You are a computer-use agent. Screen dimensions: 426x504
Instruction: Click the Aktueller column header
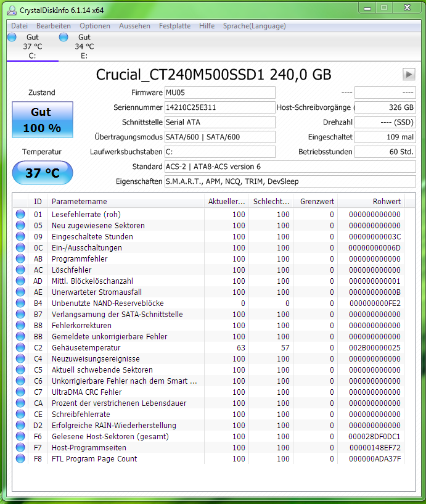[226, 202]
